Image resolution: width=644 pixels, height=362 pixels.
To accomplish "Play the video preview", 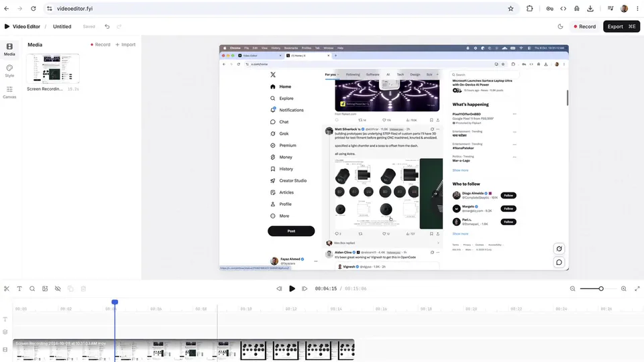I will coord(292,288).
